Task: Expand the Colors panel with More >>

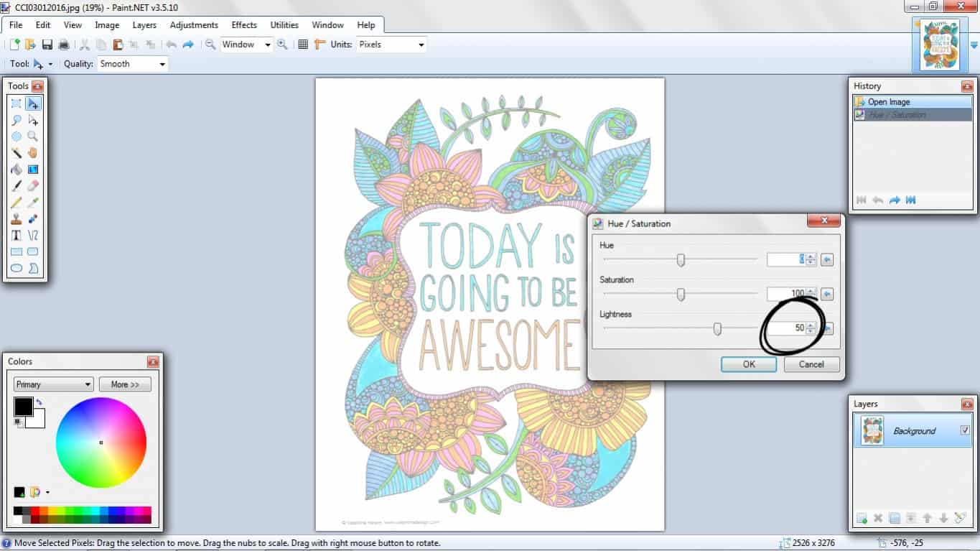Action: coord(125,384)
